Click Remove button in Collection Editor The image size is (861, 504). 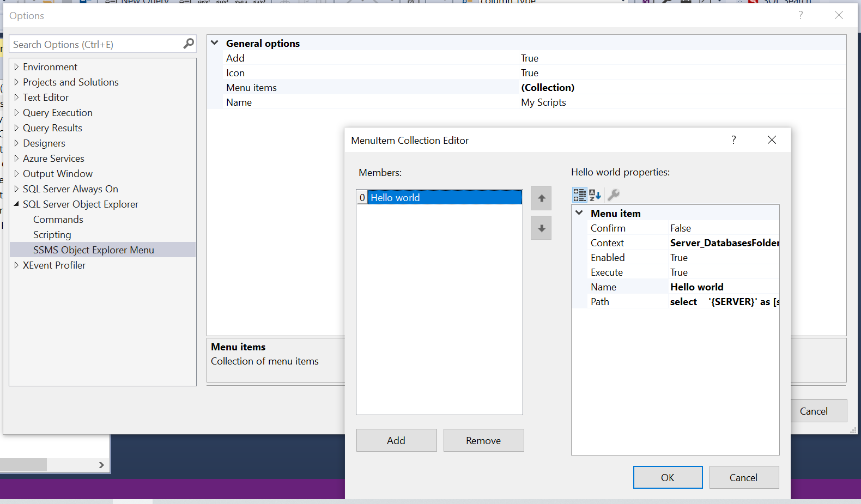coord(483,440)
